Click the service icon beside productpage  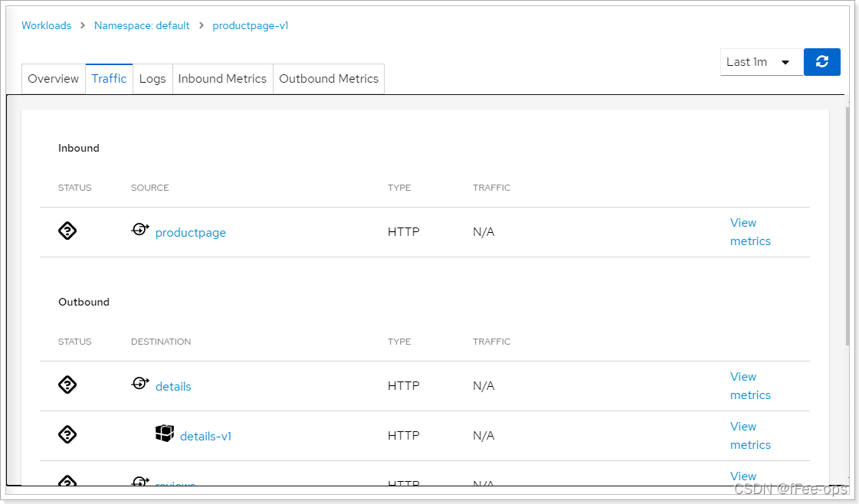coord(140,230)
